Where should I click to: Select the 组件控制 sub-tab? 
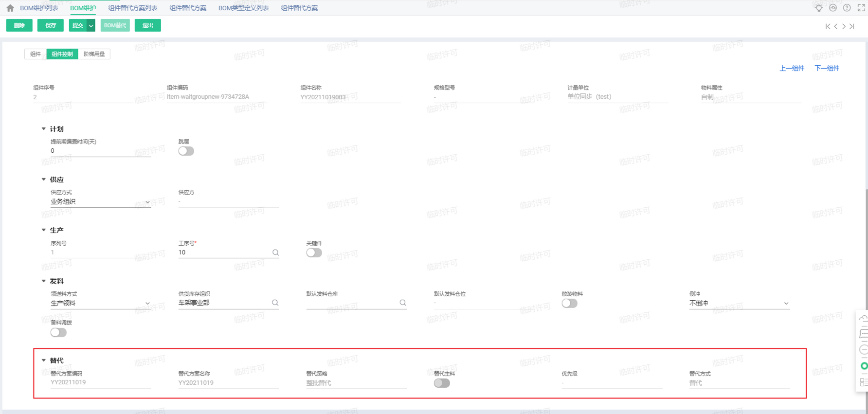click(x=62, y=54)
